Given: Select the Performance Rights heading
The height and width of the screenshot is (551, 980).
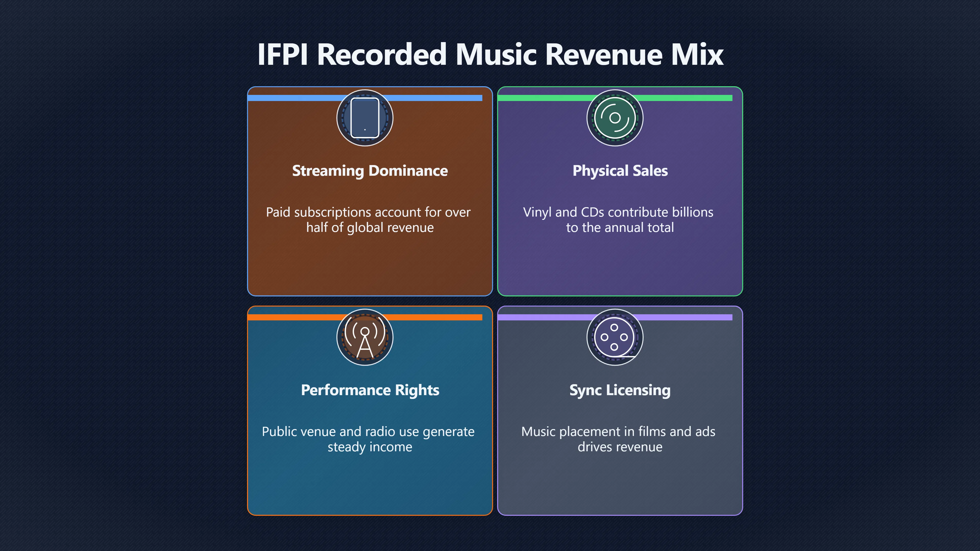Looking at the screenshot, I should tap(370, 390).
